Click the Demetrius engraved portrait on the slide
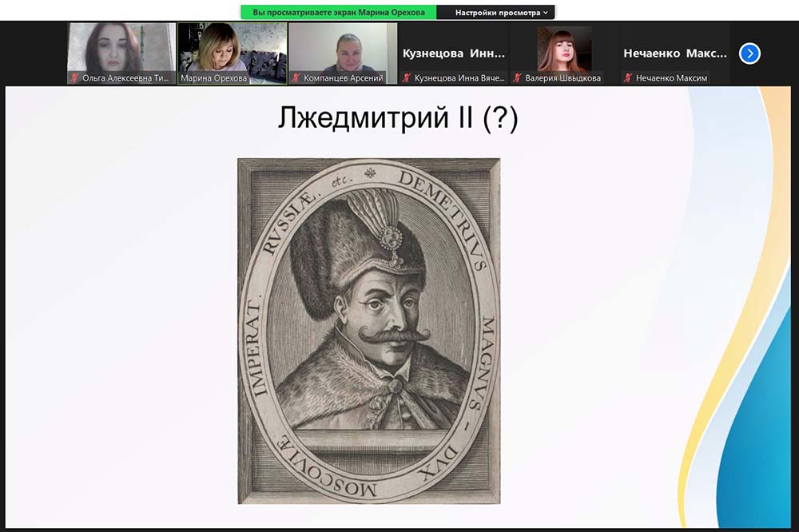Image resolution: width=799 pixels, height=532 pixels. (369, 331)
